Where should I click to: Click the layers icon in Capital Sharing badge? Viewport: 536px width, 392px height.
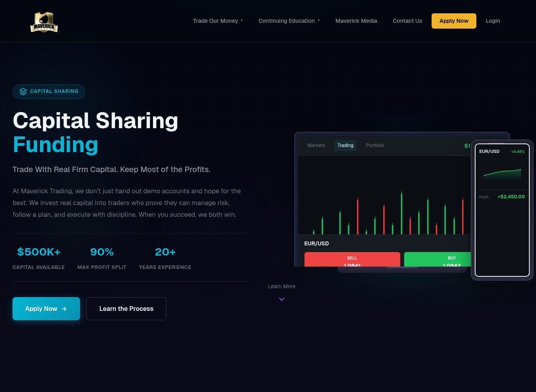(23, 91)
